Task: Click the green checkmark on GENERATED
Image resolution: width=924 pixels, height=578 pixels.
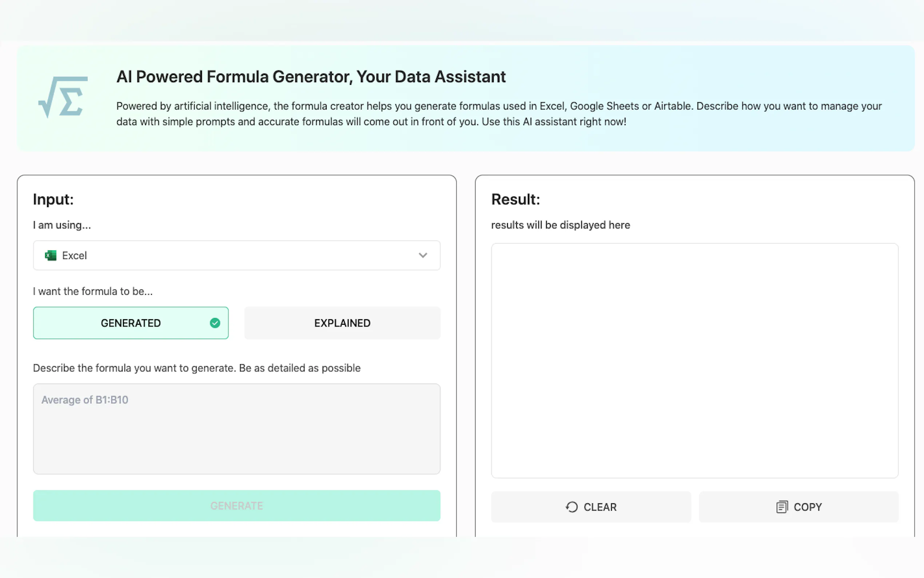Action: coord(215,323)
